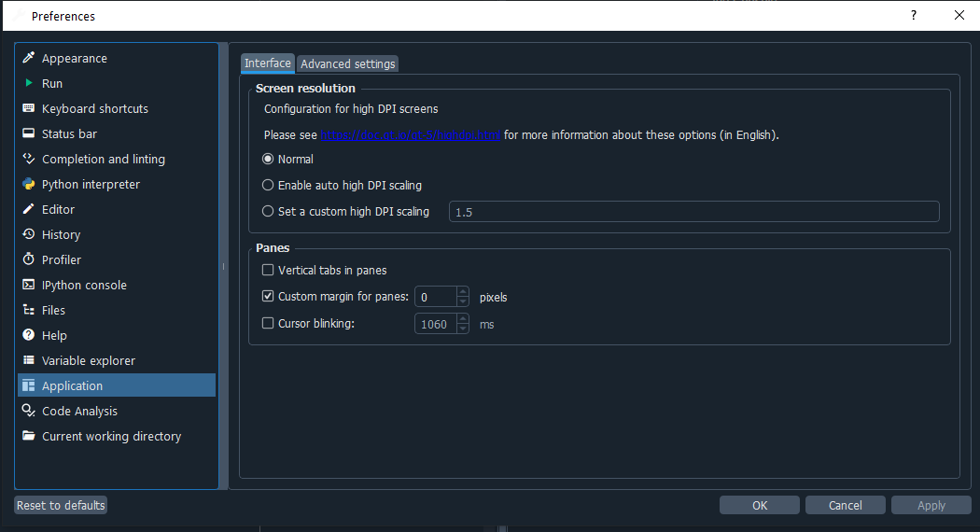Click the cursor blinking ms value field

(x=436, y=324)
